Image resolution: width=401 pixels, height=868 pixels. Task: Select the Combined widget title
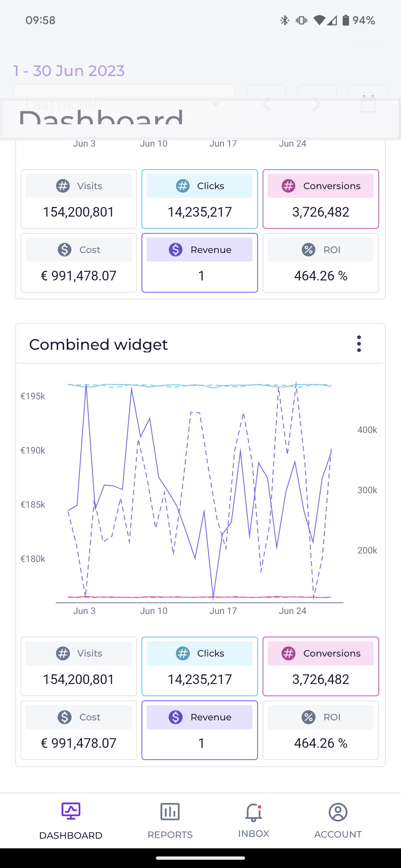(98, 345)
